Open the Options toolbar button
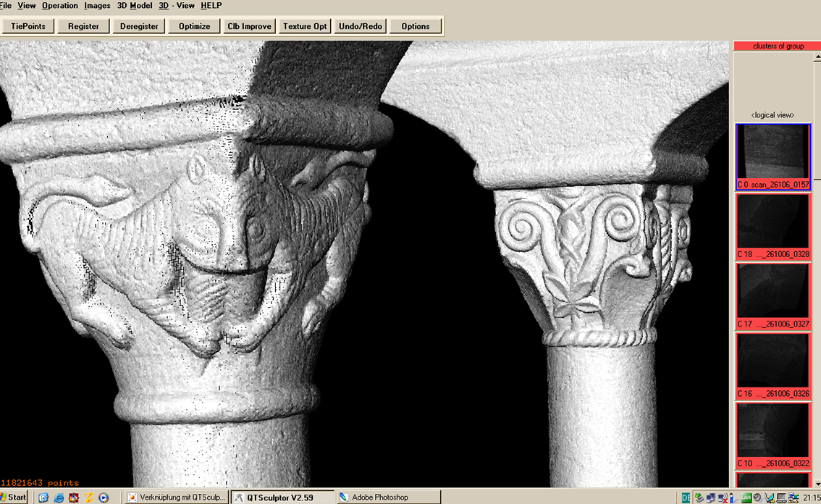Image resolution: width=821 pixels, height=504 pixels. 416,26
